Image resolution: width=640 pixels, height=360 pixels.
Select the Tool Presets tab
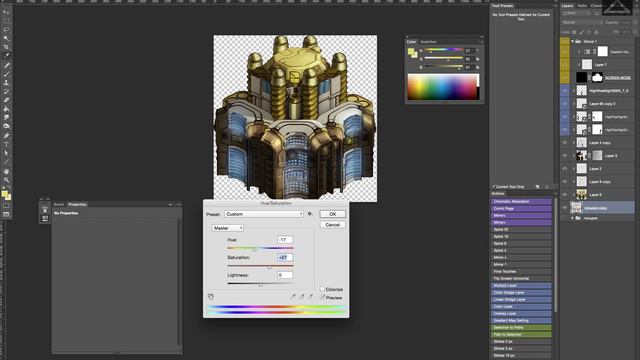(x=502, y=6)
